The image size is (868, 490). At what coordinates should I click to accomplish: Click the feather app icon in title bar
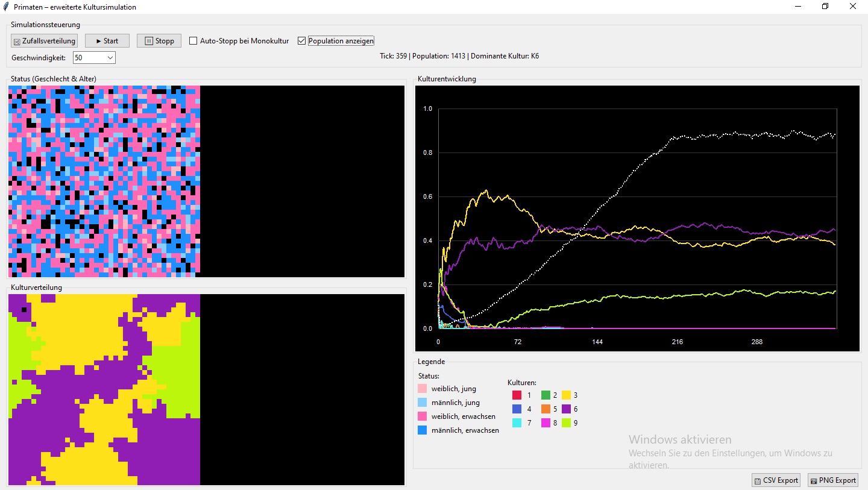click(x=6, y=7)
